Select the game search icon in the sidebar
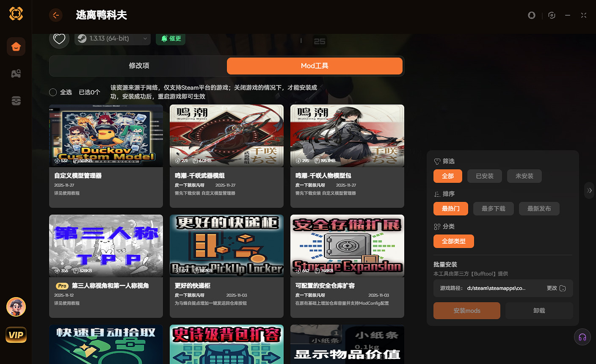Viewport: 596px width, 364px height. coord(16,73)
